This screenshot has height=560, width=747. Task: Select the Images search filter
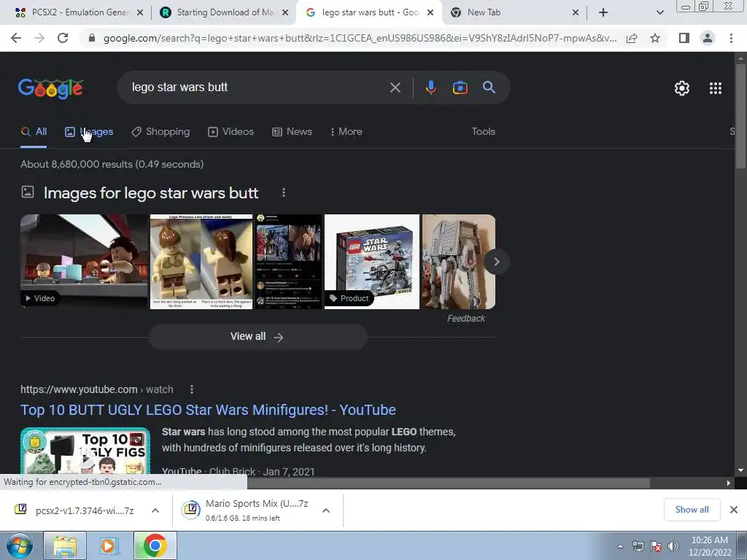tap(89, 132)
